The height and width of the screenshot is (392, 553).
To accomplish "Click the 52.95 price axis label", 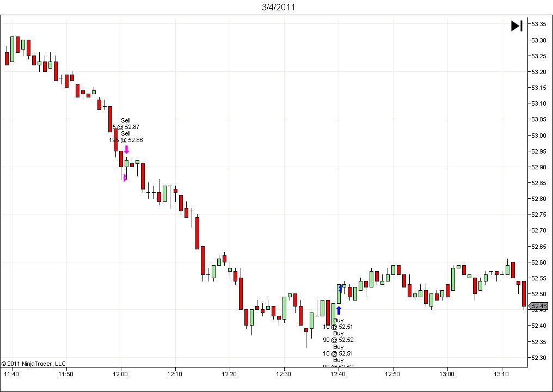I will (538, 151).
